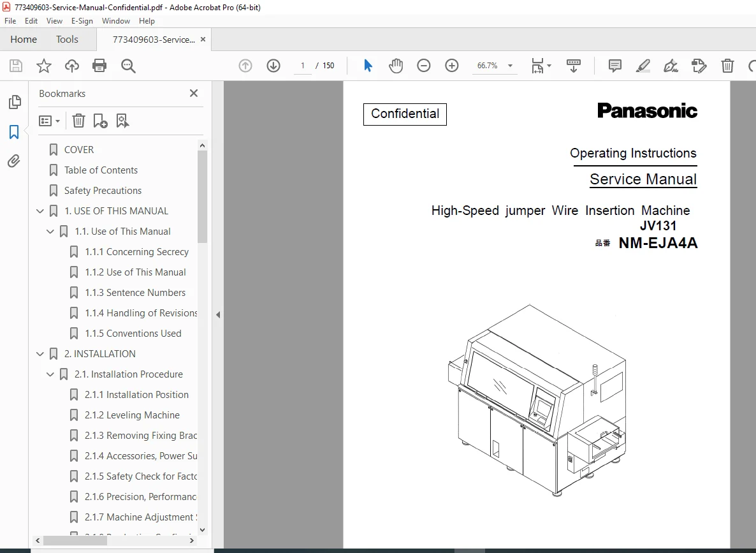Viewport: 756px width, 553px height.
Task: Zoom out with minus icon
Action: 424,66
